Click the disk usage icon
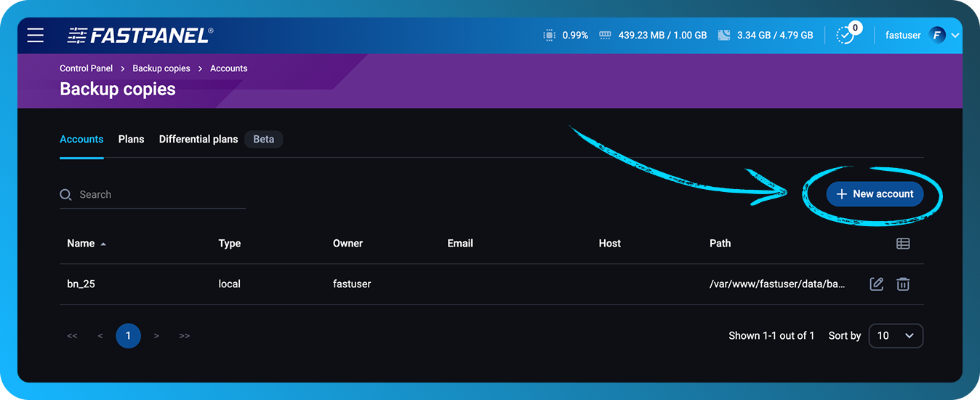Screen dimensions: 980x400 click(723, 35)
